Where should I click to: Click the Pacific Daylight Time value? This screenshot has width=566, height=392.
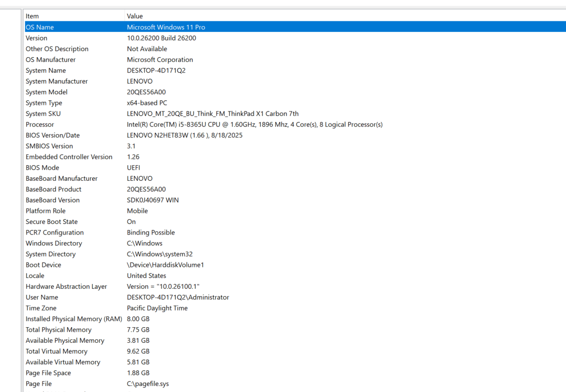click(157, 308)
